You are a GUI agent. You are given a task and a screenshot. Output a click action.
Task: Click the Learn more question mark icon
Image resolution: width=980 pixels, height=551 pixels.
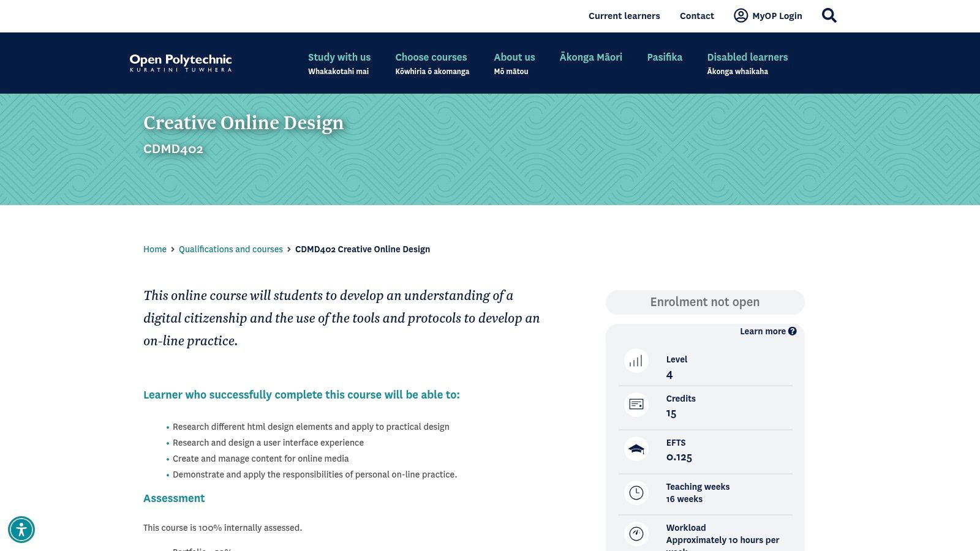793,331
